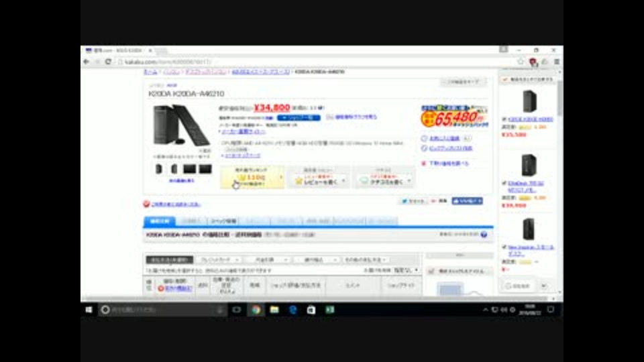Click the Facebook like button
This screenshot has height=362, width=644.
pyautogui.click(x=467, y=200)
